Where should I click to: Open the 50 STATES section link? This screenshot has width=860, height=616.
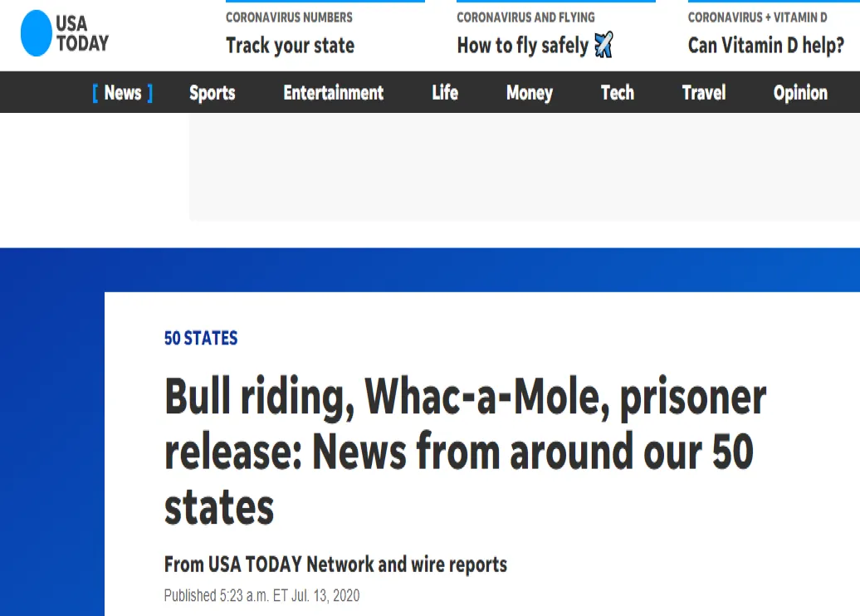(x=200, y=338)
